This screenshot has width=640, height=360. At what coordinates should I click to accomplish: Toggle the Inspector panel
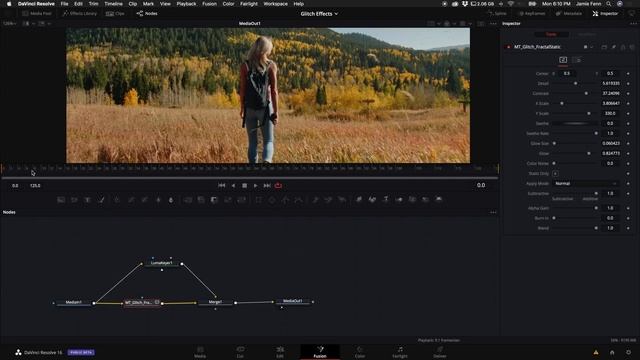point(605,13)
